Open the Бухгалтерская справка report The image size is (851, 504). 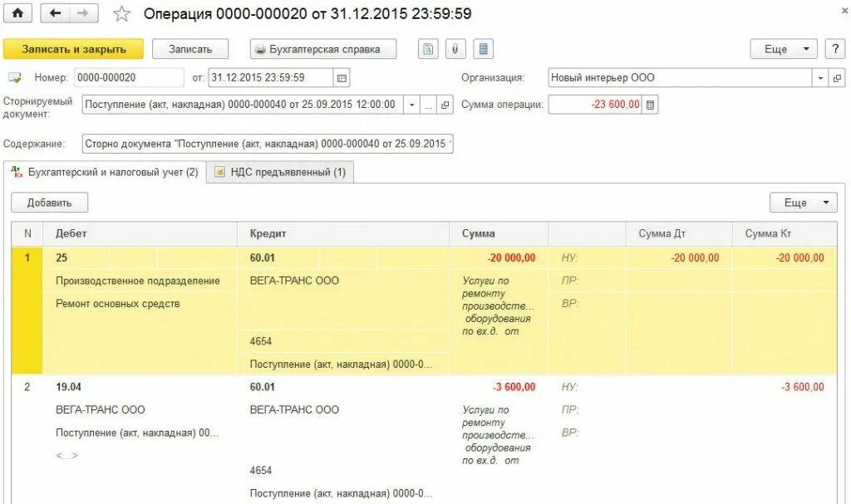[x=322, y=49]
